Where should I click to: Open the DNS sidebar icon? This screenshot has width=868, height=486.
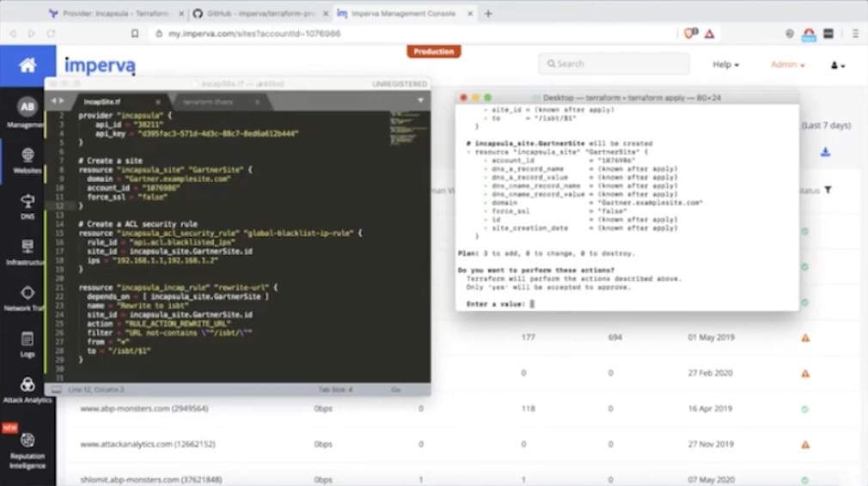pyautogui.click(x=28, y=206)
